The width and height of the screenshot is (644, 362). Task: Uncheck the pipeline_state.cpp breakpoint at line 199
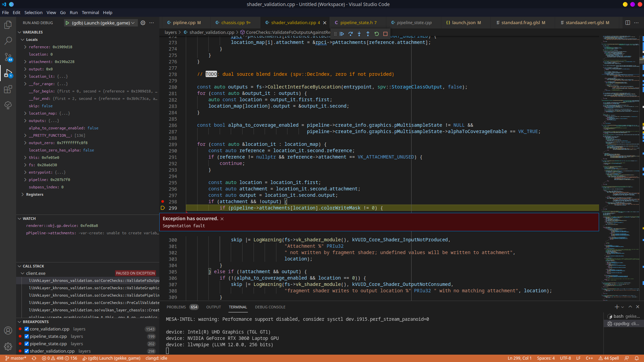(x=26, y=336)
